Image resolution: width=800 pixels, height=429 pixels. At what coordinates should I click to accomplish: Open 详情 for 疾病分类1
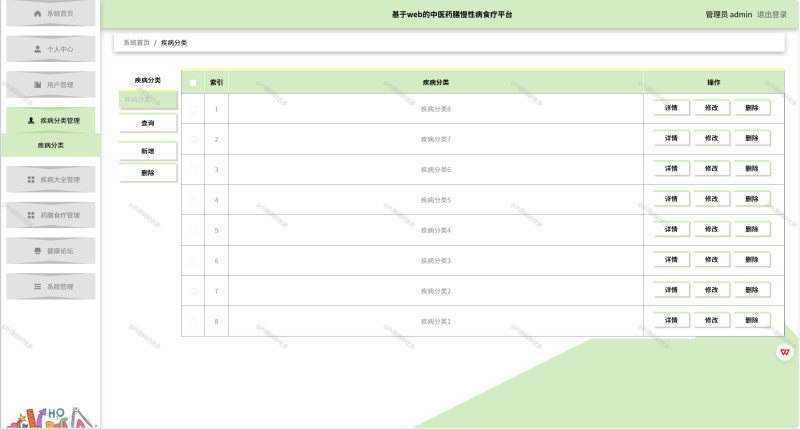(x=671, y=320)
